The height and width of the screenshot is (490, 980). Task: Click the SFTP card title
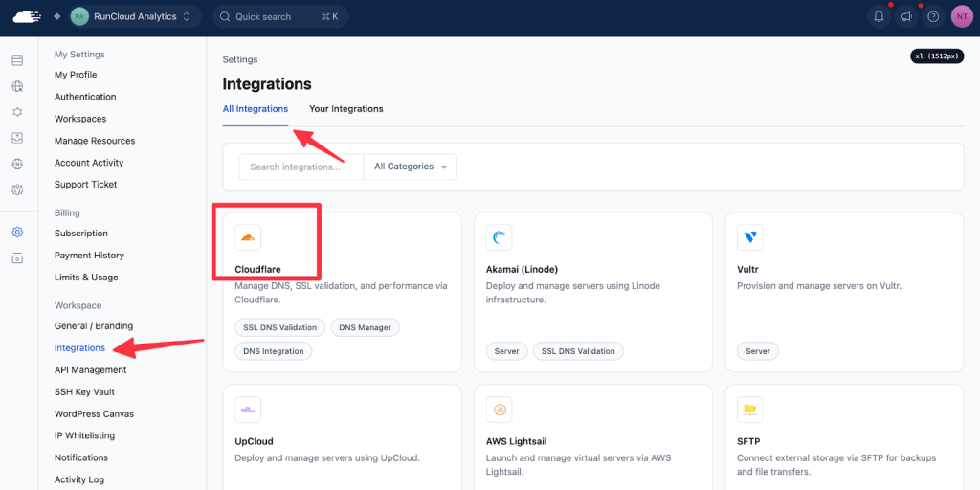pos(748,441)
